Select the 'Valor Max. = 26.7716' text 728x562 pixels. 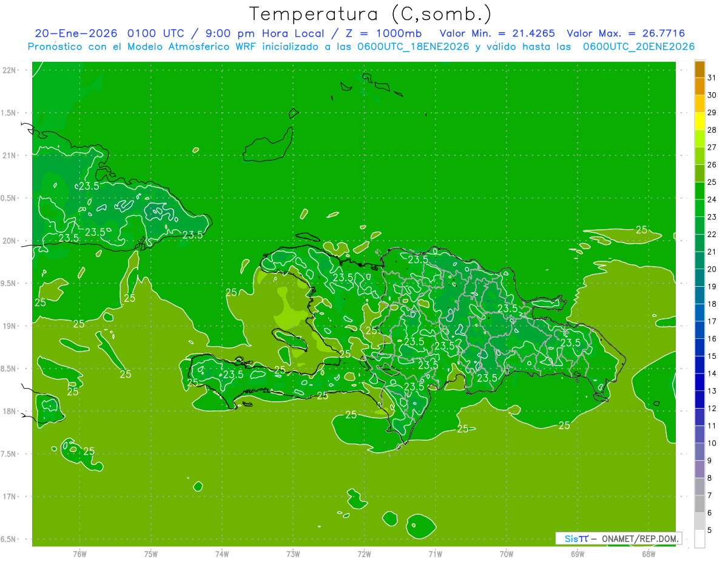point(625,33)
